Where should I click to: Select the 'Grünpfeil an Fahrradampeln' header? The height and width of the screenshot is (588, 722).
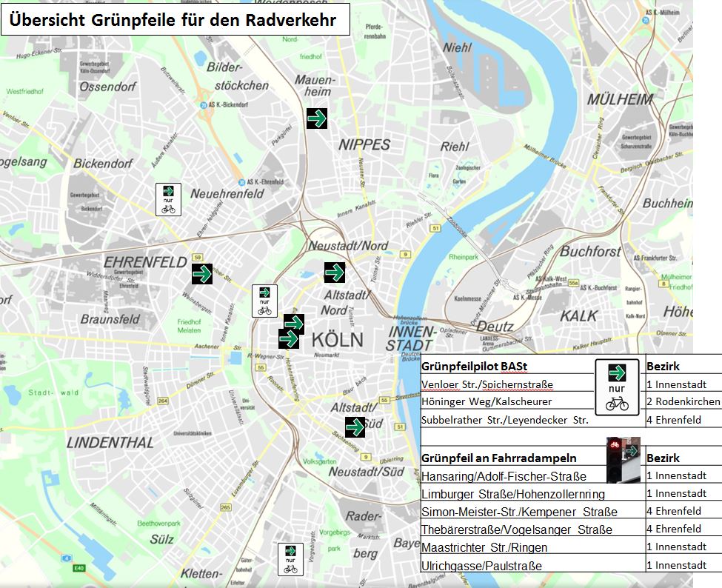click(498, 458)
